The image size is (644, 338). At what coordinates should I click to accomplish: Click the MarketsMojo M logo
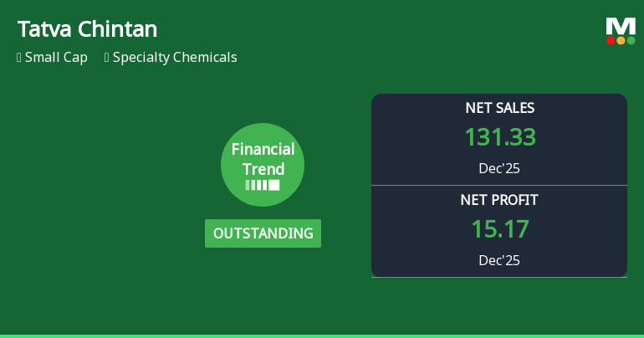point(621,26)
